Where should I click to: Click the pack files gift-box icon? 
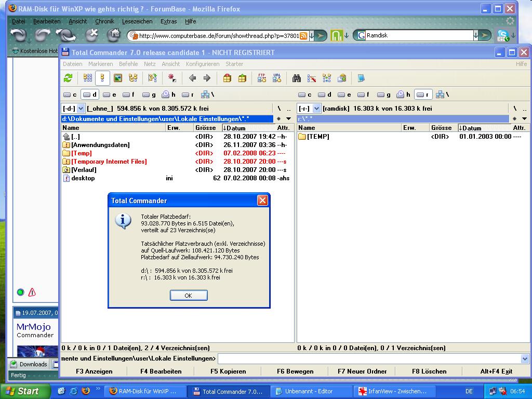point(227,78)
